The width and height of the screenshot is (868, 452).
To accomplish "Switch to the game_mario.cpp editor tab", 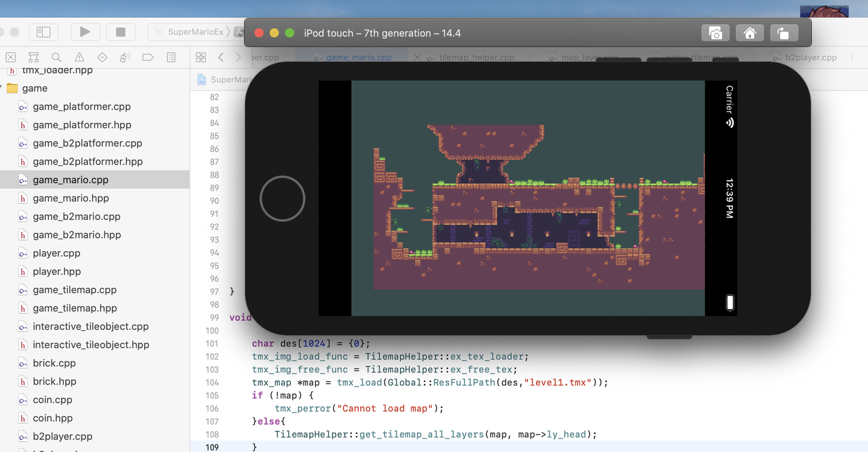I will [x=359, y=57].
